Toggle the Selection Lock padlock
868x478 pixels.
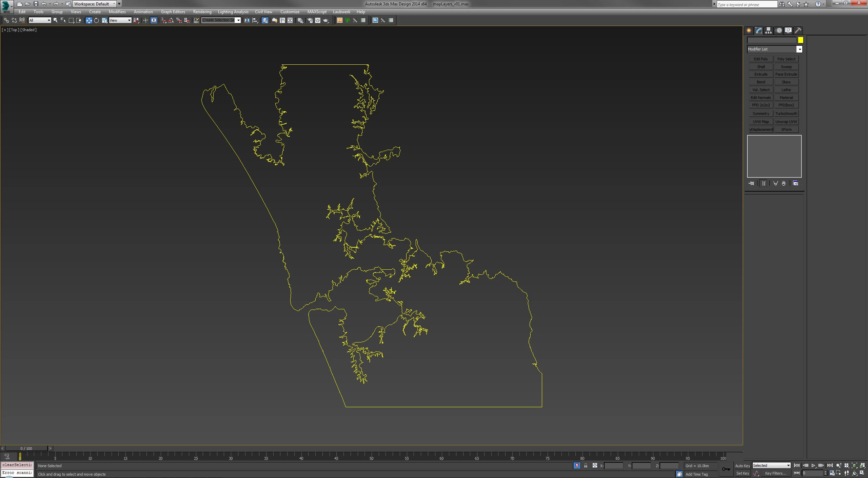(586, 466)
